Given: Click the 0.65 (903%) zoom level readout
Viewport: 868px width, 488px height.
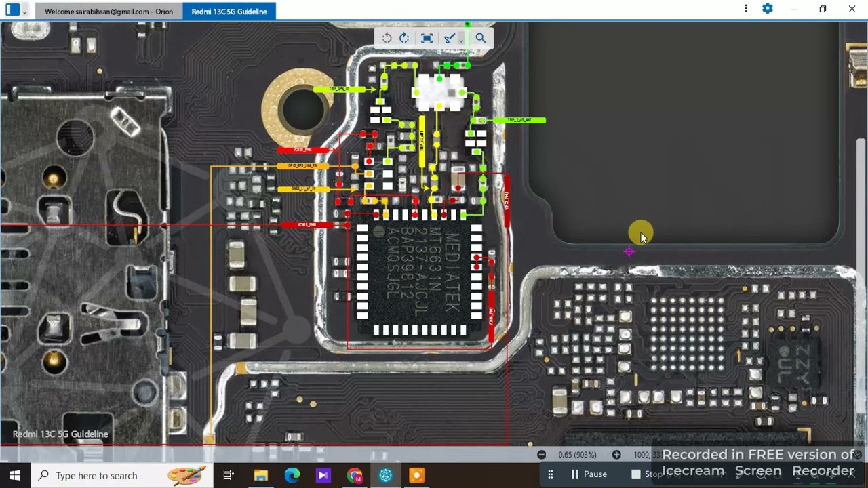Looking at the screenshot, I should [578, 455].
